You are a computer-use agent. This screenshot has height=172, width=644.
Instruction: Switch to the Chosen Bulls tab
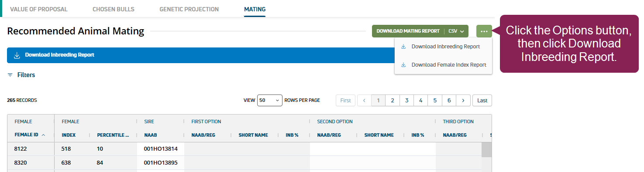(x=114, y=9)
